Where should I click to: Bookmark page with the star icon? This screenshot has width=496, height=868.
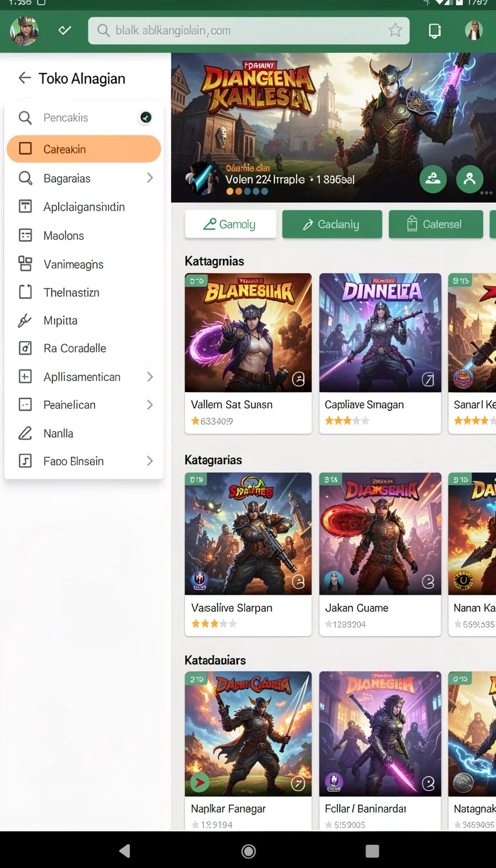[x=395, y=30]
